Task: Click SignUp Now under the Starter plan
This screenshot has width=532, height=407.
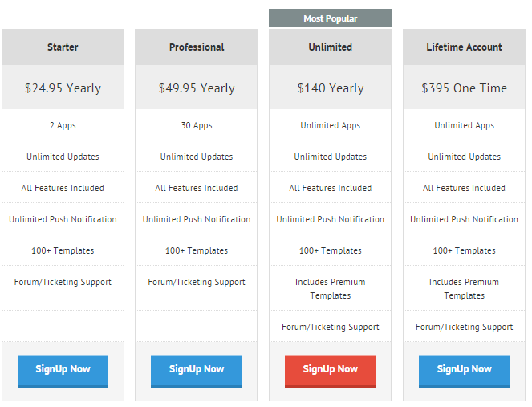Action: click(63, 370)
